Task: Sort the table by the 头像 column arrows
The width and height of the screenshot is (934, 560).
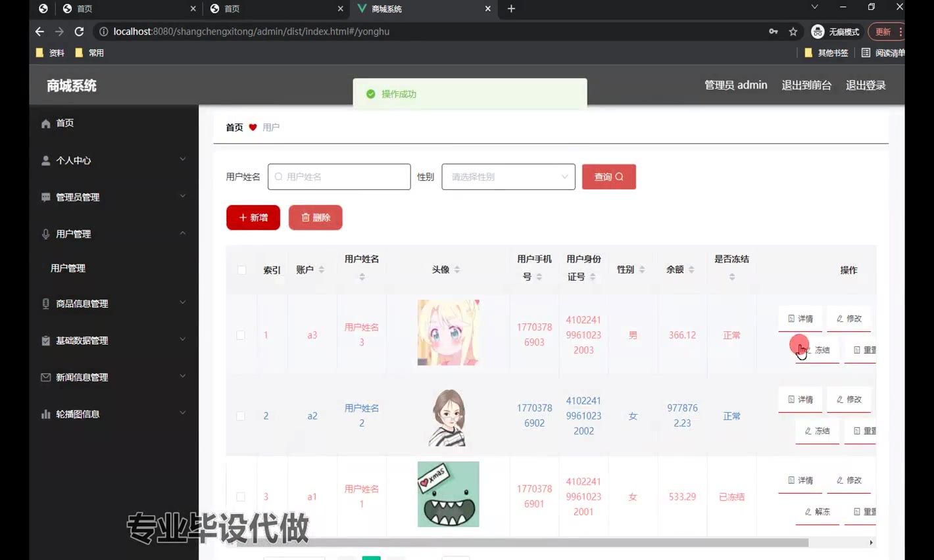Action: (457, 269)
